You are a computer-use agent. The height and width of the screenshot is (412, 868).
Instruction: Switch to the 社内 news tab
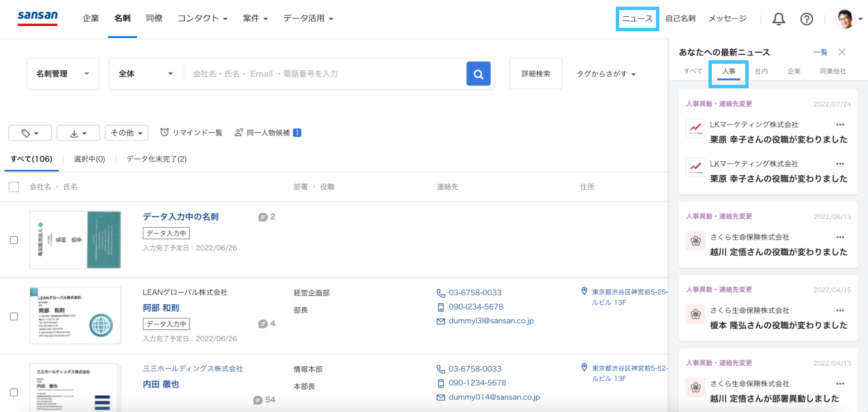761,71
